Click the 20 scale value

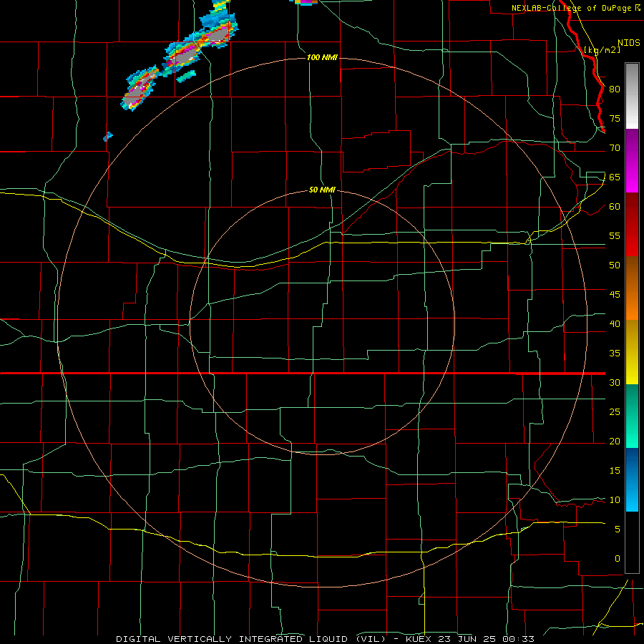tap(615, 441)
